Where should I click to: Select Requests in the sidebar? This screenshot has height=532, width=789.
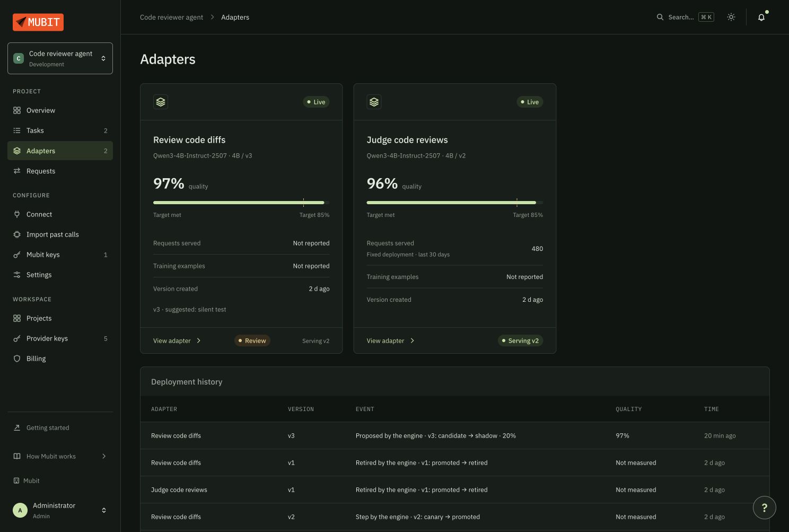(60, 171)
